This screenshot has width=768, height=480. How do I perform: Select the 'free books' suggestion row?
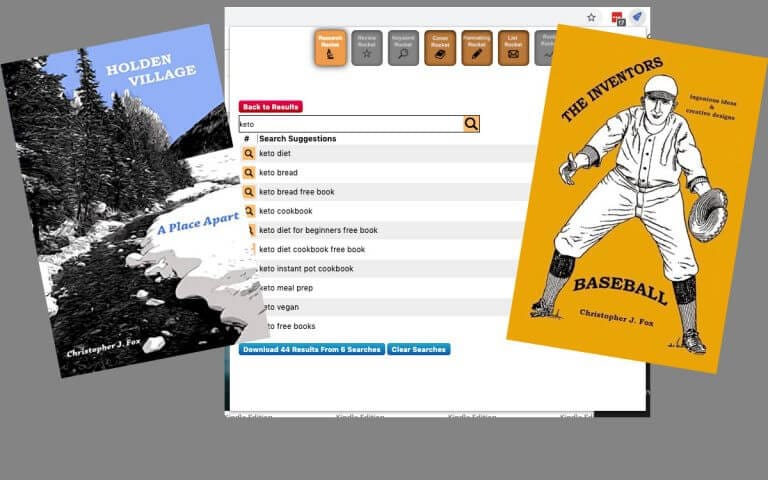[x=387, y=326]
